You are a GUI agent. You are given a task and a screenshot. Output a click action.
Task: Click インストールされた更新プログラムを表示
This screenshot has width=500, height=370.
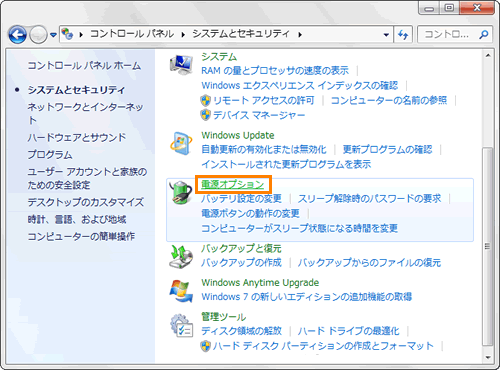(286, 164)
